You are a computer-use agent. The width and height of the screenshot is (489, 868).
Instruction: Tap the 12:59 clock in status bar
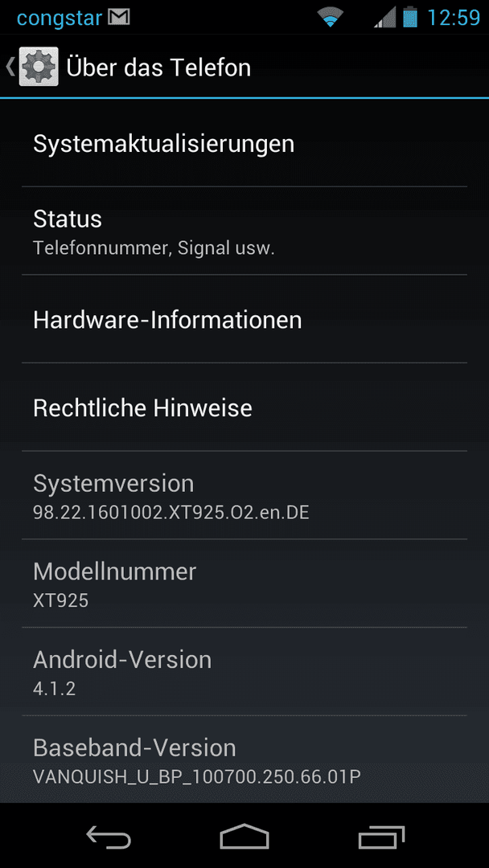(453, 18)
